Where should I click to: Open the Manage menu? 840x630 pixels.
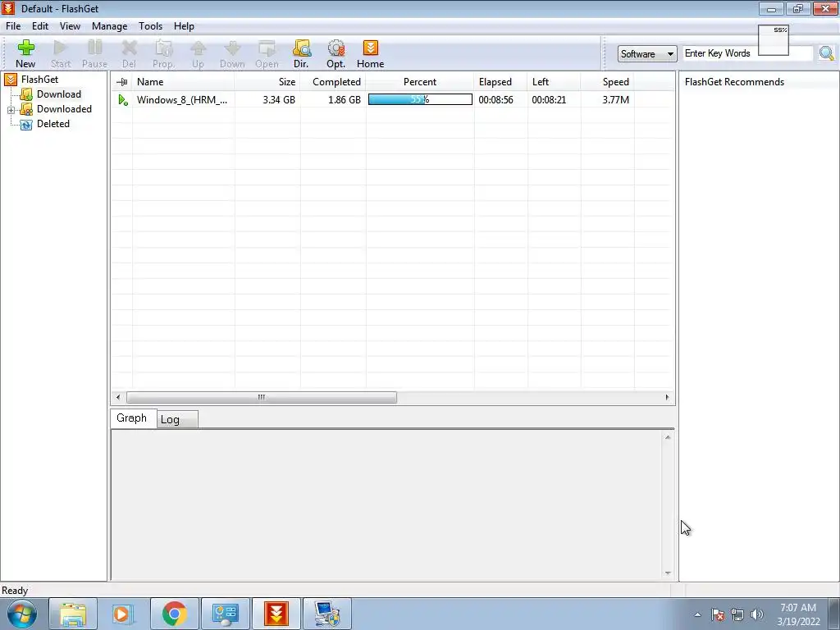[x=109, y=26]
